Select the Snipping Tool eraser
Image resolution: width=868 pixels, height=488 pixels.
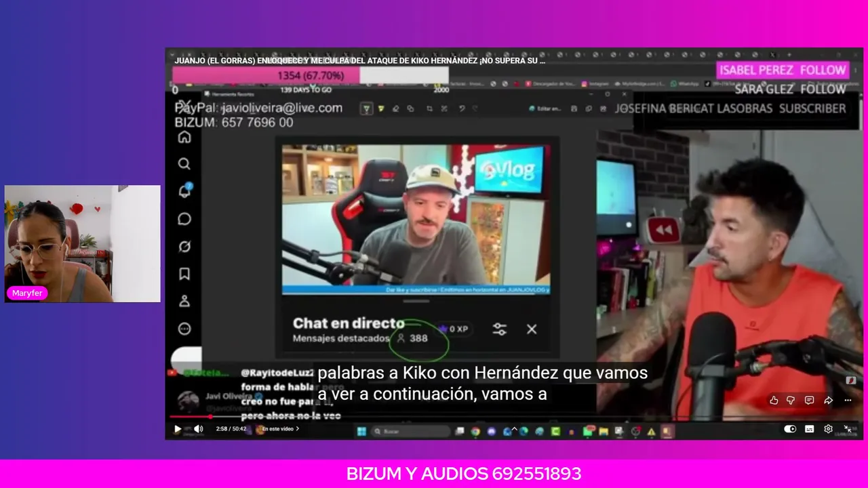[396, 108]
